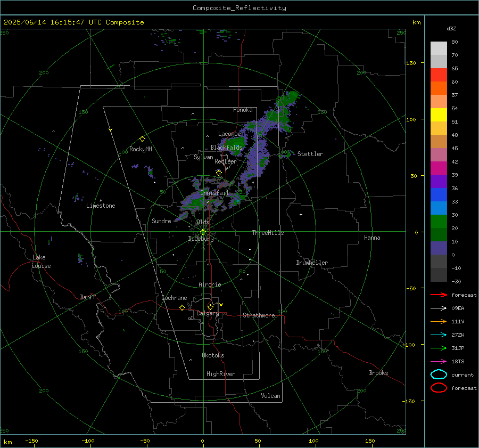Click the Limestone label

click(x=101, y=206)
